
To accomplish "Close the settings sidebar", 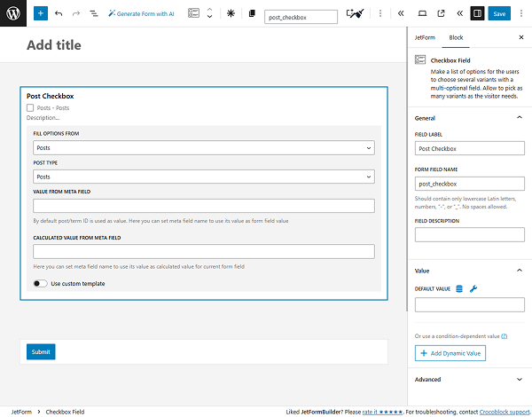I will click(521, 37).
